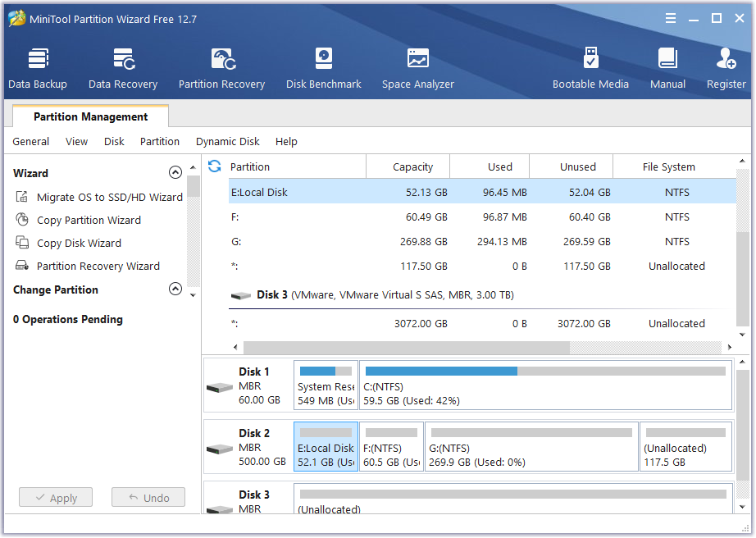The width and height of the screenshot is (756, 538).
Task: Click the Register icon
Action: (726, 58)
